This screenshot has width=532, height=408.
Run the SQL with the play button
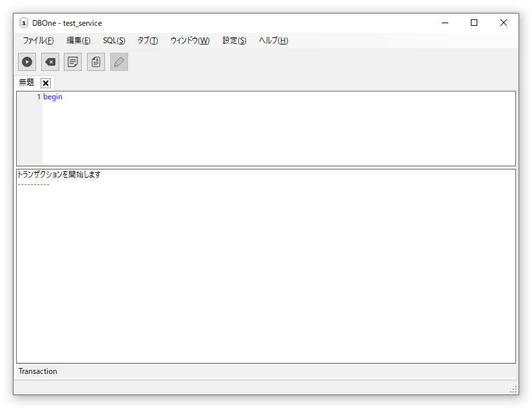point(27,62)
